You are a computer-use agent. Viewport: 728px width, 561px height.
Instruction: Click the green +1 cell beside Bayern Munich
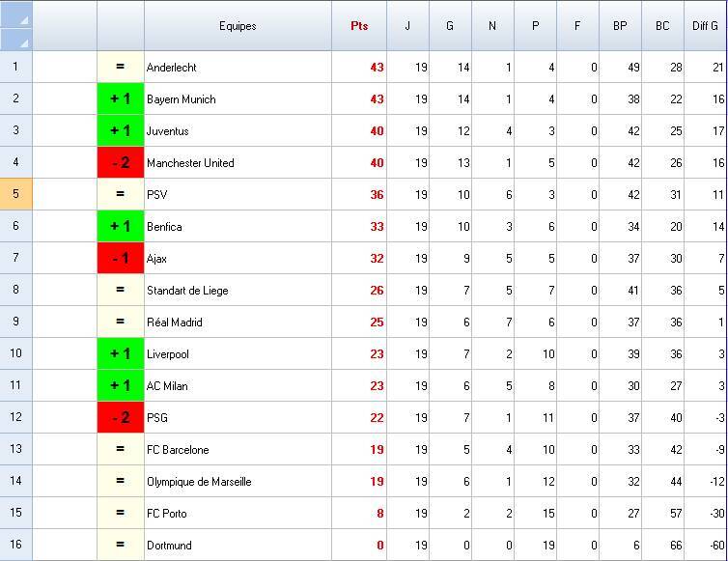coord(121,98)
